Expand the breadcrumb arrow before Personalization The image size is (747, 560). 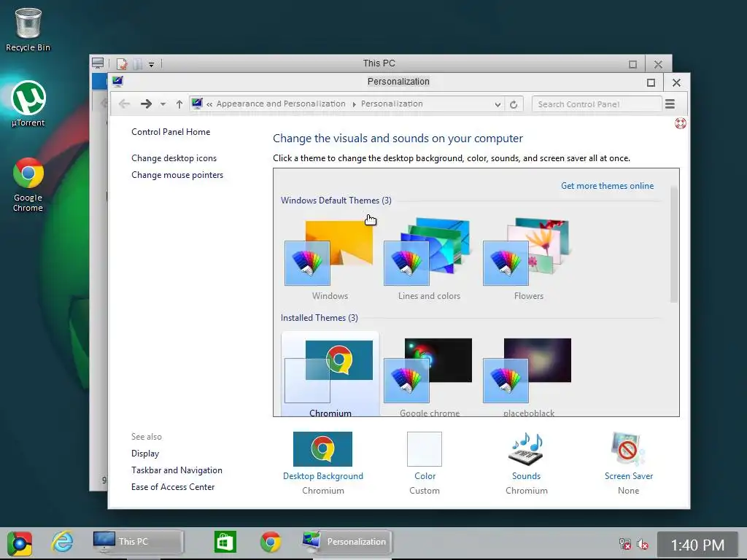[x=354, y=104]
